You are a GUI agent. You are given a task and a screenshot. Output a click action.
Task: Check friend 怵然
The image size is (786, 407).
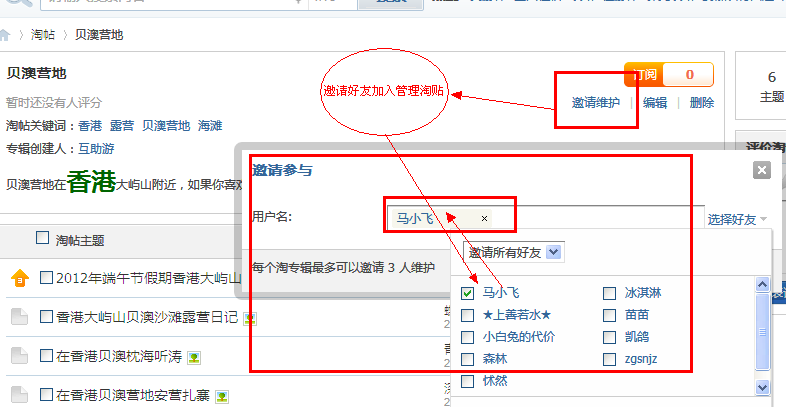[467, 381]
